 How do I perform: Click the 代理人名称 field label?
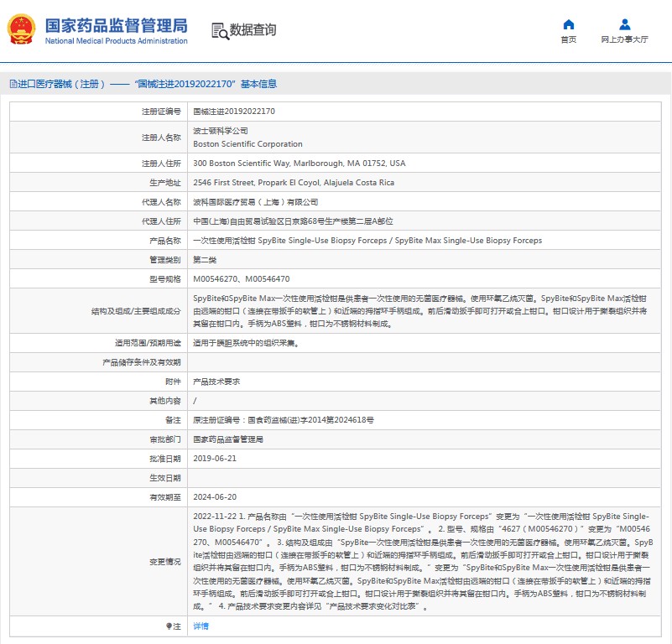click(161, 202)
